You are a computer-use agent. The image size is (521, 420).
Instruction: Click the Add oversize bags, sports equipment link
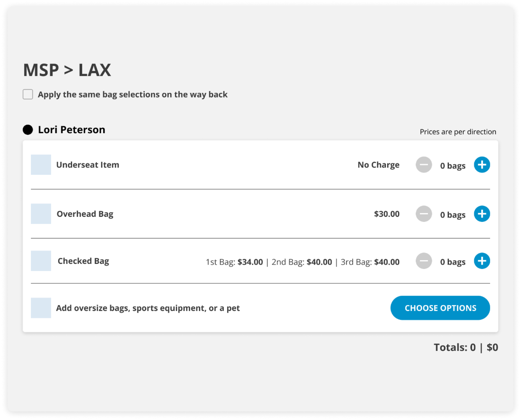coord(149,308)
